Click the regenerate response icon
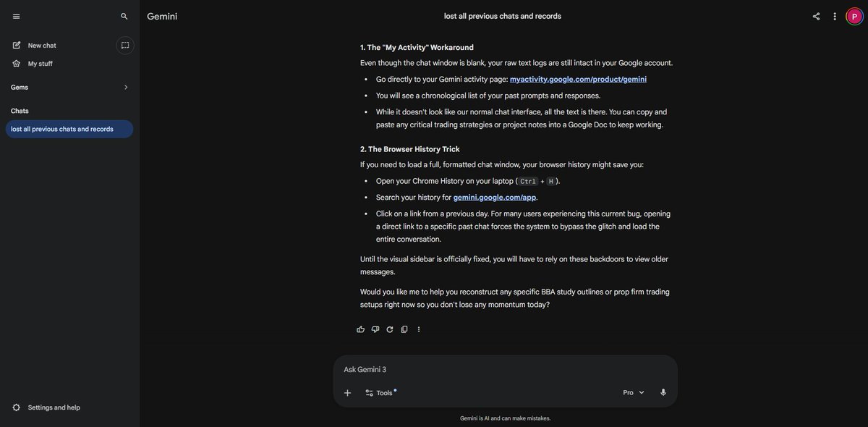The width and height of the screenshot is (868, 427). 390,329
